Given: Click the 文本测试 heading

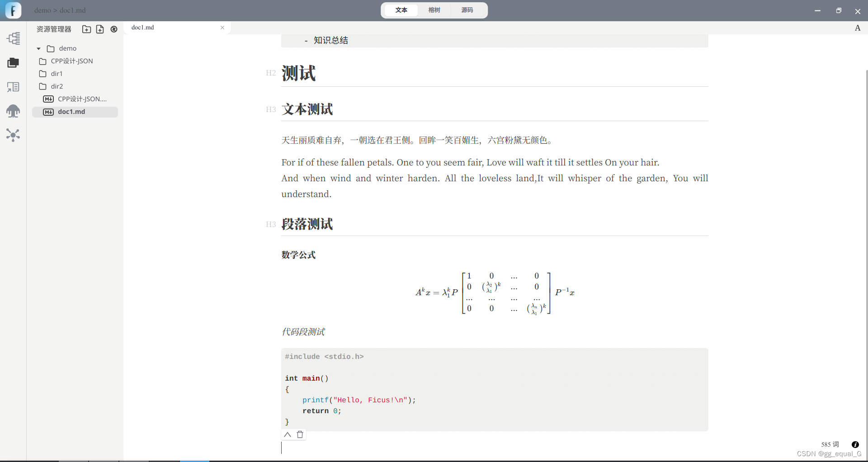Looking at the screenshot, I should coord(307,109).
